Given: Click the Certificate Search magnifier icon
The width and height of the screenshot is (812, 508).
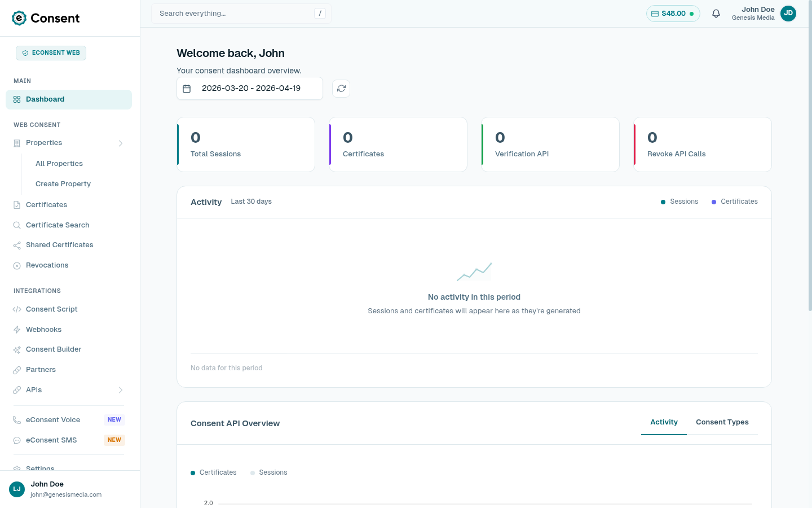Looking at the screenshot, I should point(17,225).
